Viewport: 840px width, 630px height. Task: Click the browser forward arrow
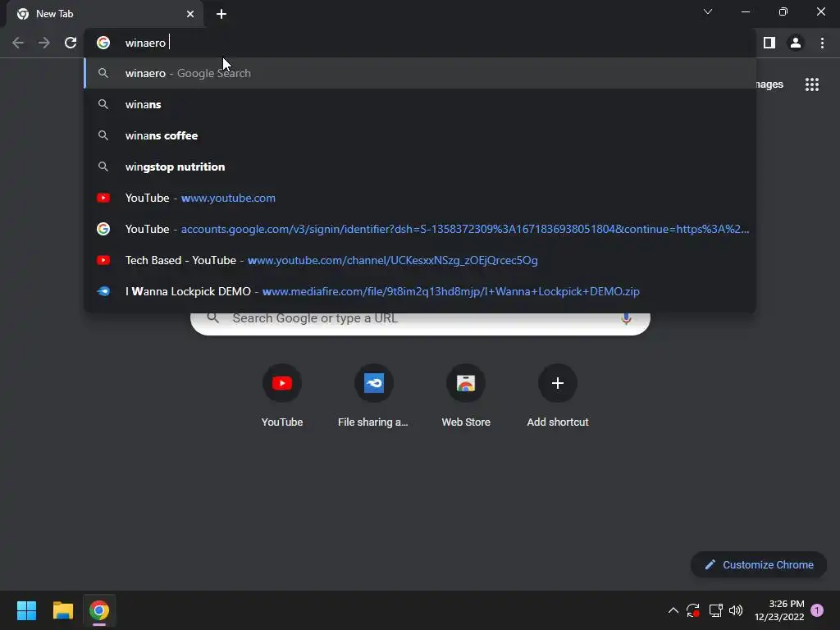point(44,43)
